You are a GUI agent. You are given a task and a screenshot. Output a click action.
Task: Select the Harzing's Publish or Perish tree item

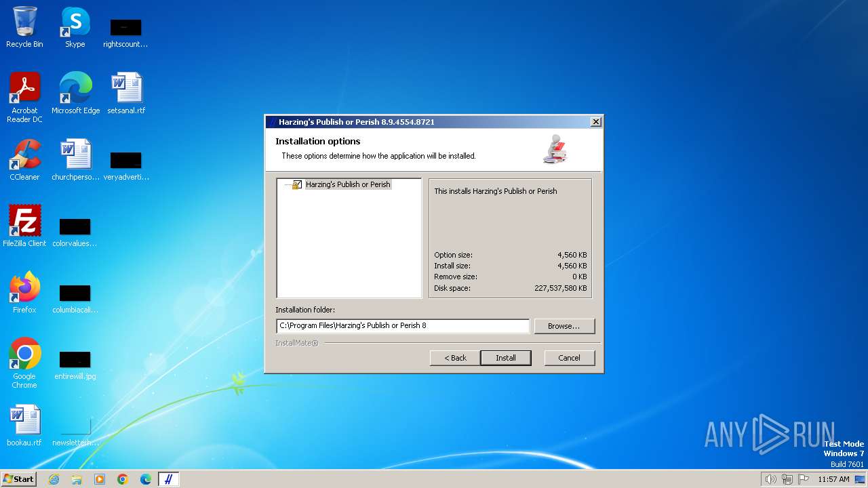point(348,184)
